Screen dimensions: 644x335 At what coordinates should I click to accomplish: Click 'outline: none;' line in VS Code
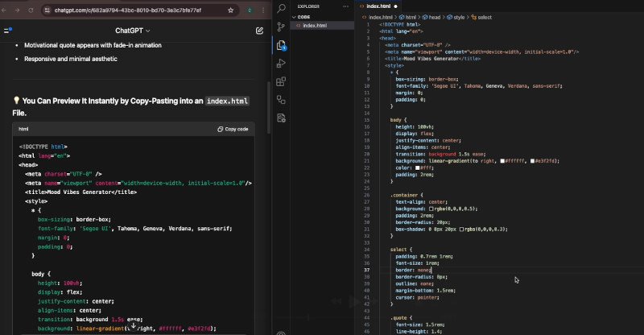tap(415, 283)
